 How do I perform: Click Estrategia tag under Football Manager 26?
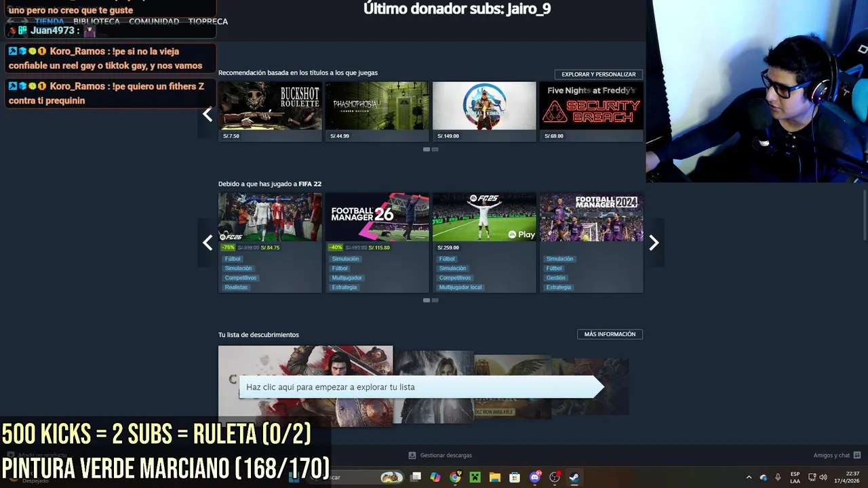(x=344, y=287)
